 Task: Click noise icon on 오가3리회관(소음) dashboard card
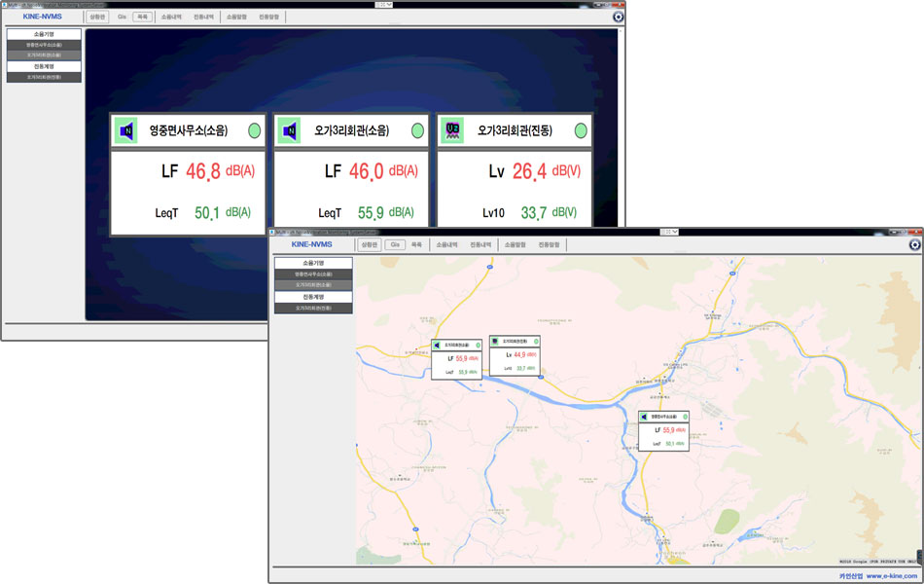[x=289, y=130]
